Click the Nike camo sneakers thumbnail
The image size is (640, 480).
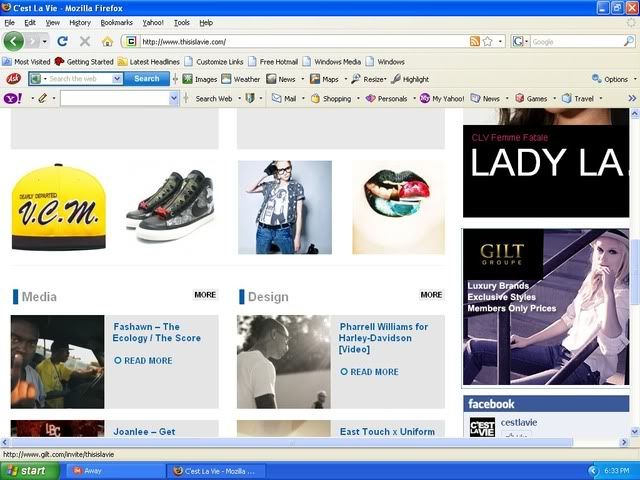click(x=171, y=205)
